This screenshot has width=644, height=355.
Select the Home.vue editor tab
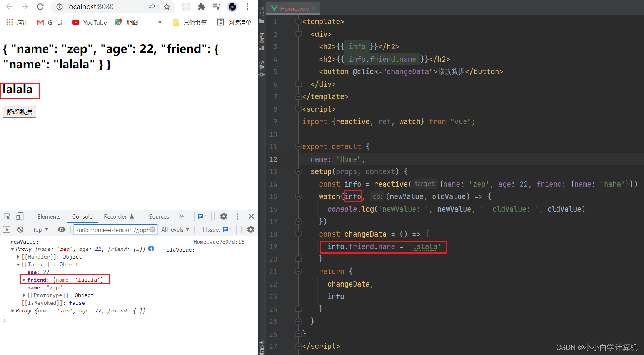click(x=294, y=8)
